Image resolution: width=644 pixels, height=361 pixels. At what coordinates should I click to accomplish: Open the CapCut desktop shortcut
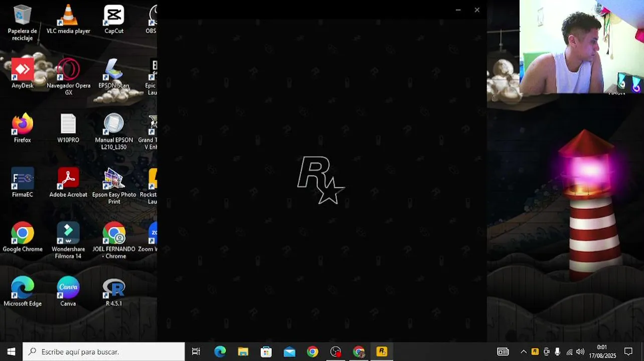(x=114, y=19)
